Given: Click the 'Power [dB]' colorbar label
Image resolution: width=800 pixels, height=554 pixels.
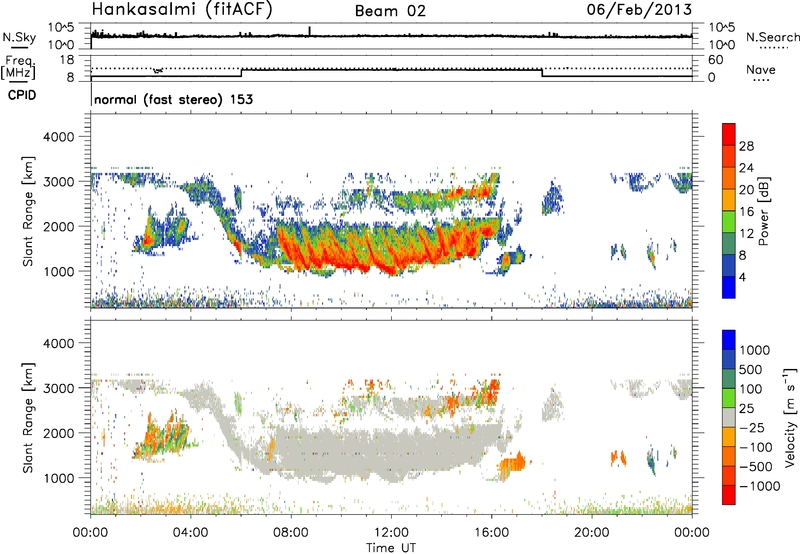Looking at the screenshot, I should pyautogui.click(x=764, y=211).
